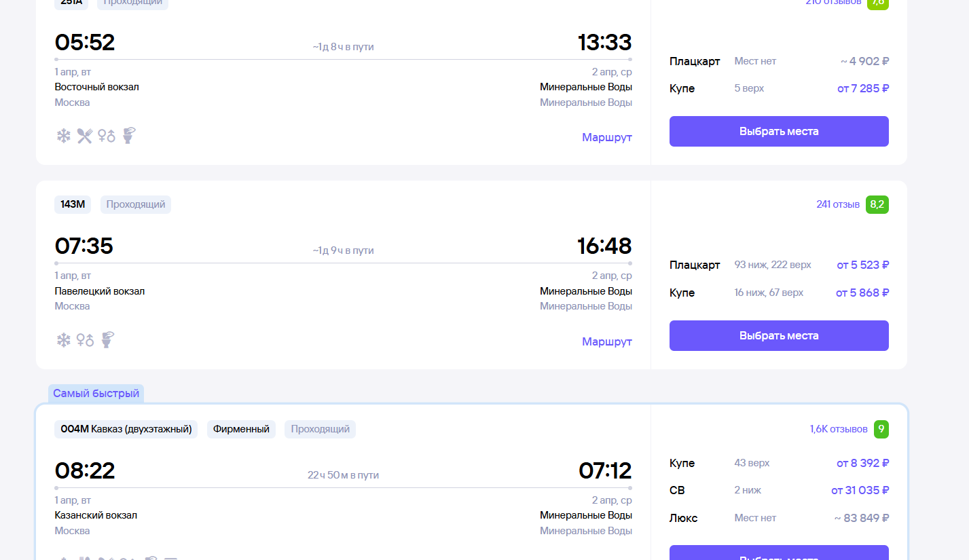Viewport: 969px width, 560px height.
Task: Select Купе fare от 7 285 ₽
Action: 862,88
